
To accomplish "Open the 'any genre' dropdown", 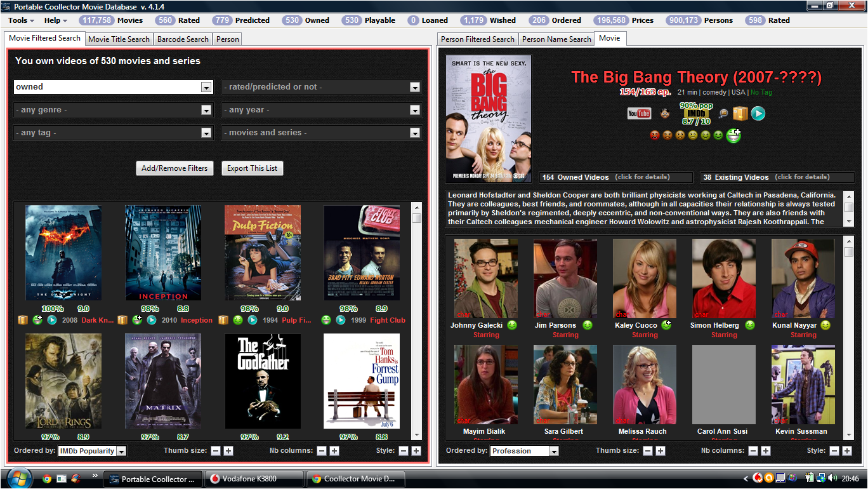I will 206,110.
